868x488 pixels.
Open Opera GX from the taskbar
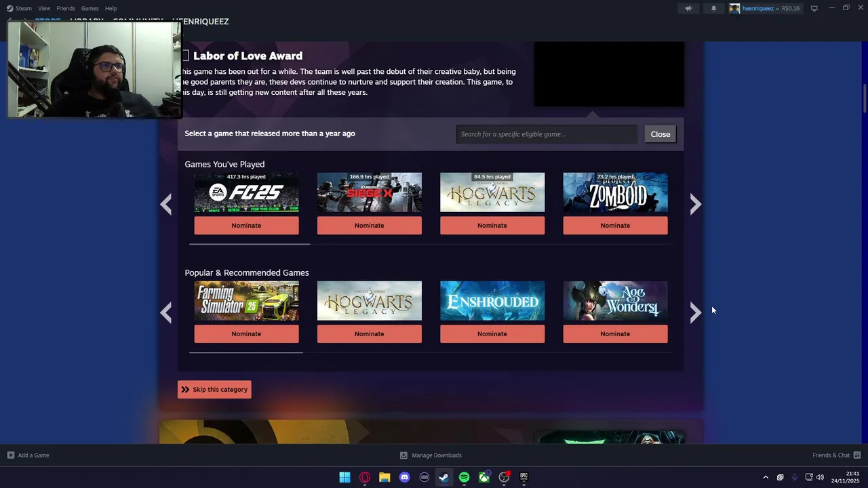(365, 477)
